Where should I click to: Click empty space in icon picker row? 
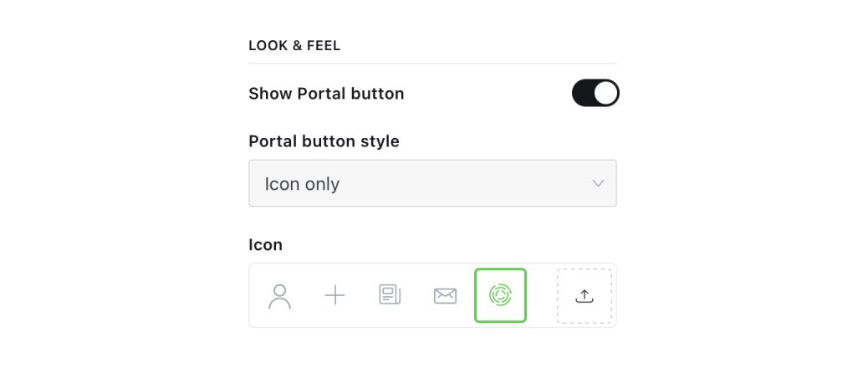542,295
